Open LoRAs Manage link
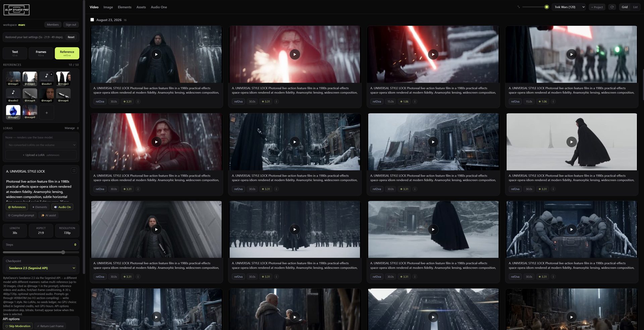 [x=70, y=128]
